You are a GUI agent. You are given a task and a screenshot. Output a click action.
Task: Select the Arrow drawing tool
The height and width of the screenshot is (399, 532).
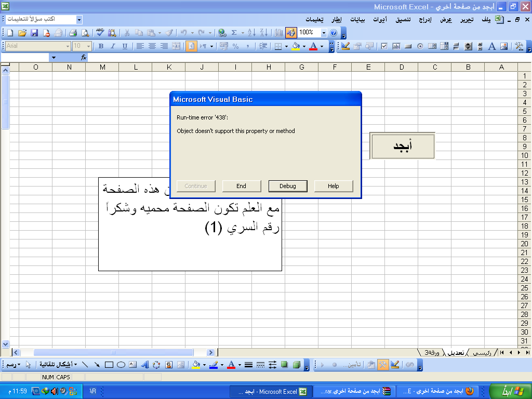(97, 365)
